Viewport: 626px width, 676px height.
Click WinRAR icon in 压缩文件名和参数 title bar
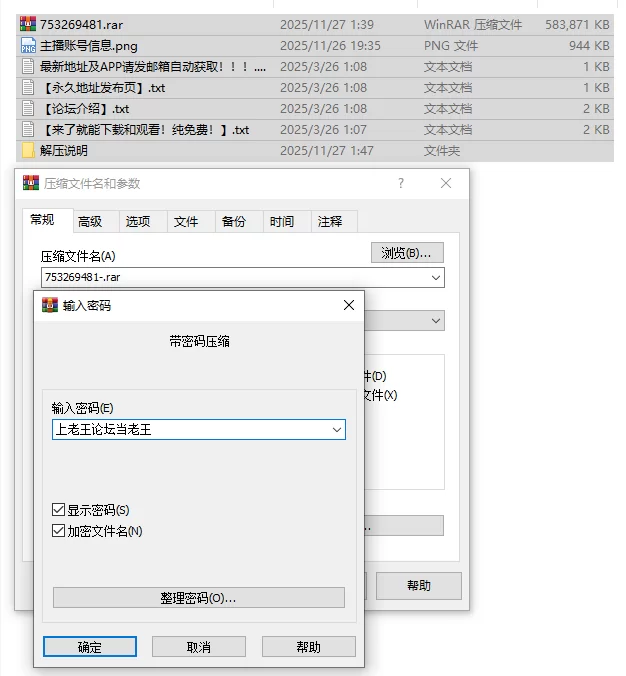click(31, 183)
